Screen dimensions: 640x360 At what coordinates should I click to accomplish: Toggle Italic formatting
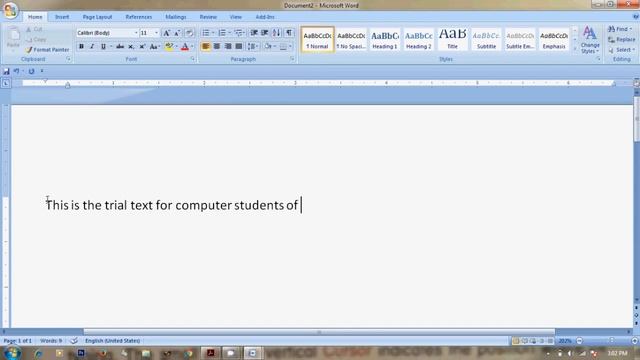[92, 47]
